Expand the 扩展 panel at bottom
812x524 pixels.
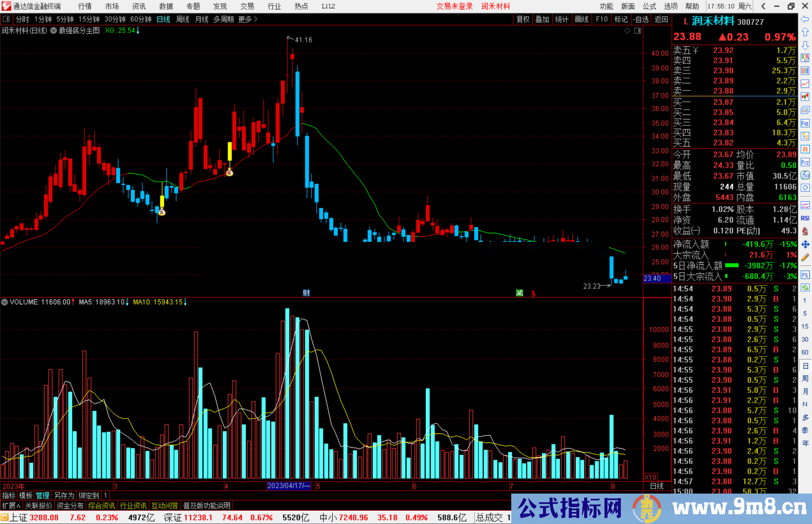click(11, 506)
